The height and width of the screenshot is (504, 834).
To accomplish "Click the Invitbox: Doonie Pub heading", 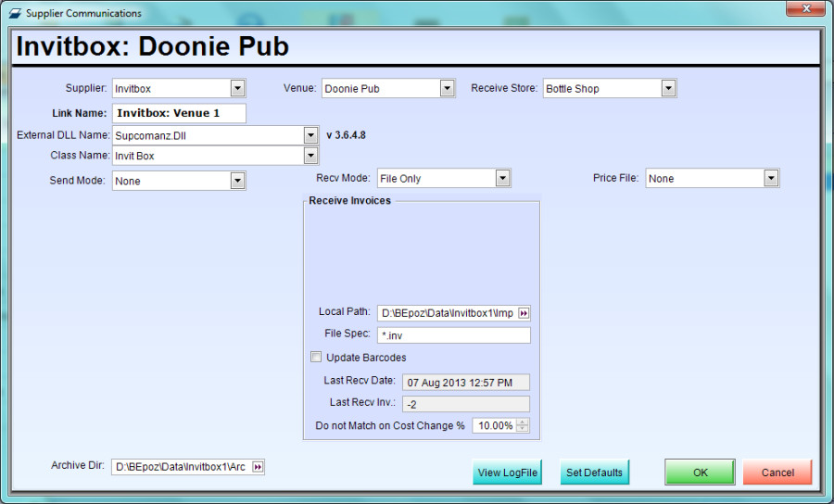I will (153, 46).
